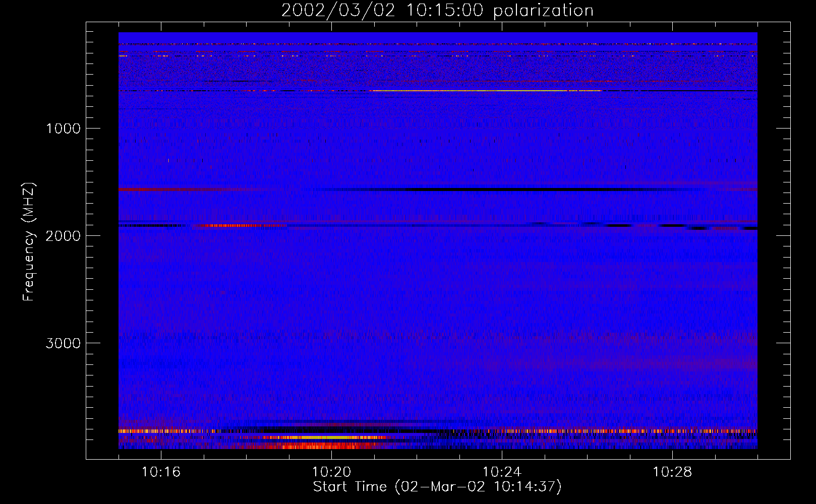Click the '10:20' time axis label

point(331,472)
